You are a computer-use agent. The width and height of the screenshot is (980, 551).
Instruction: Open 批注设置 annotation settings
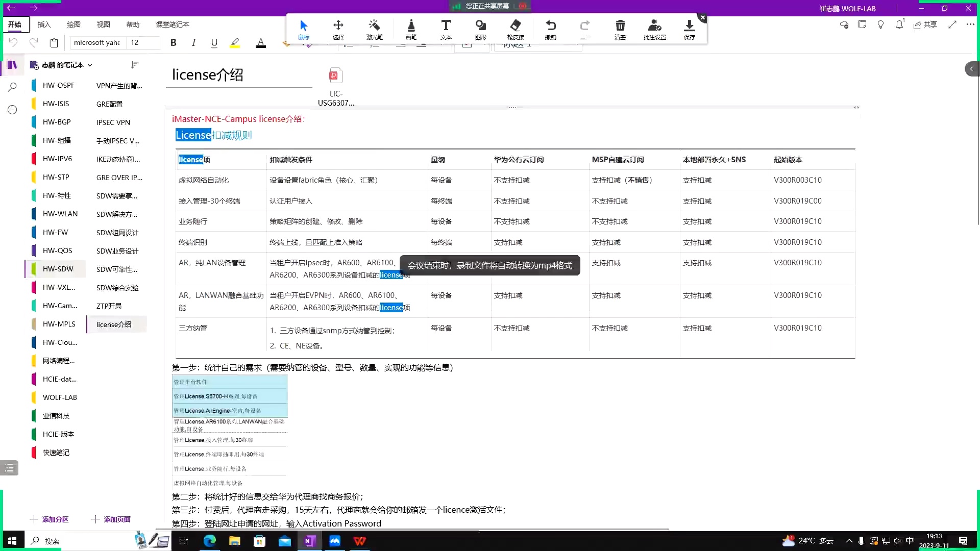coord(655,29)
